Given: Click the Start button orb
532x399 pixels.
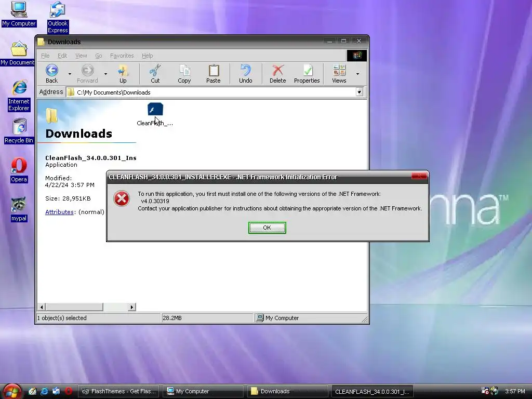Looking at the screenshot, I should (x=12, y=392).
